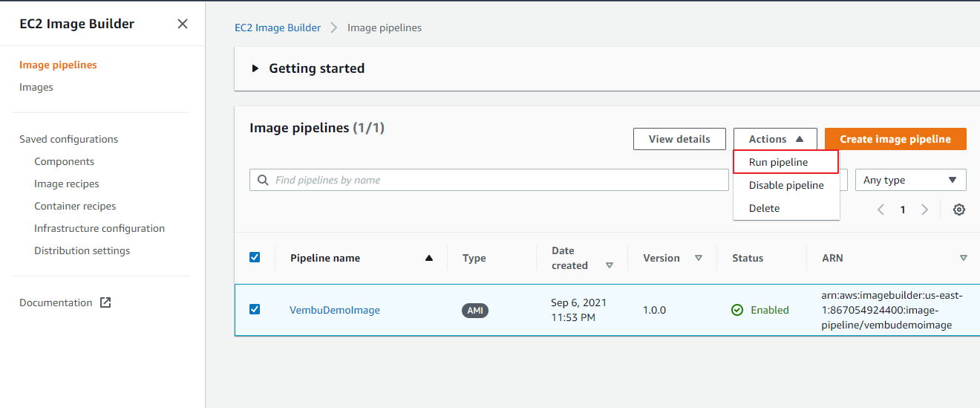Go to previous page of pipelines
The height and width of the screenshot is (408, 980).
tap(881, 210)
